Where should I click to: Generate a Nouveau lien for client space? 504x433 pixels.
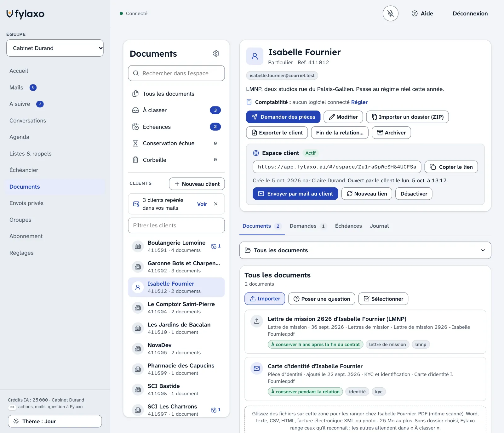pyautogui.click(x=367, y=194)
